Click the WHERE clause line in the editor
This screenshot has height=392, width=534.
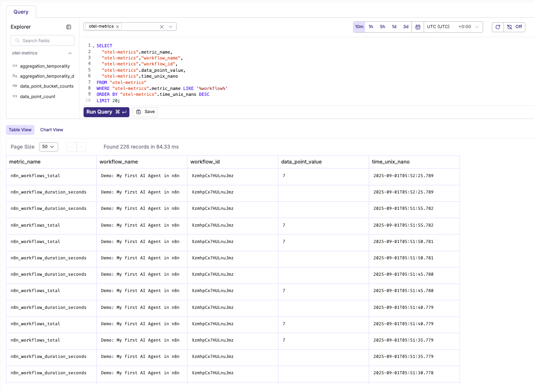tap(162, 89)
